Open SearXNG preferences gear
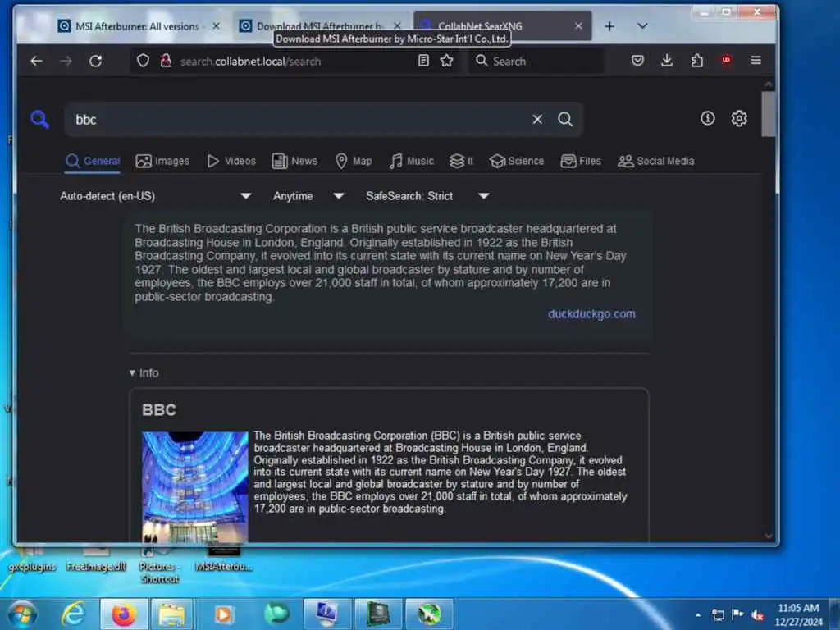This screenshot has height=630, width=840. pyautogui.click(x=739, y=118)
